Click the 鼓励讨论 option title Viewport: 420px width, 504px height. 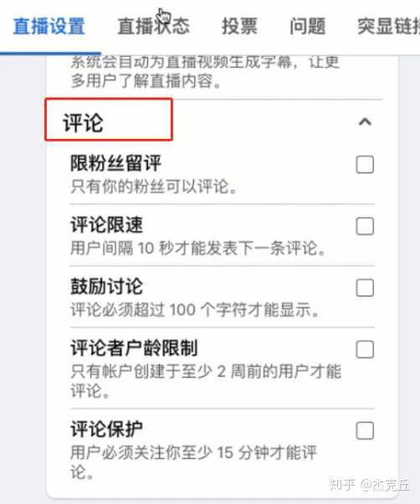pyautogui.click(x=106, y=286)
